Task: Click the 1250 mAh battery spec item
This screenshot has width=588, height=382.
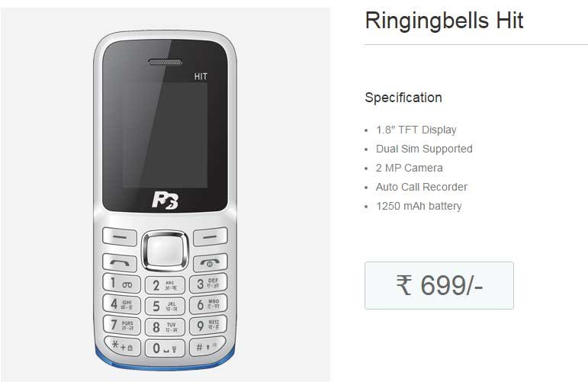Action: point(419,206)
